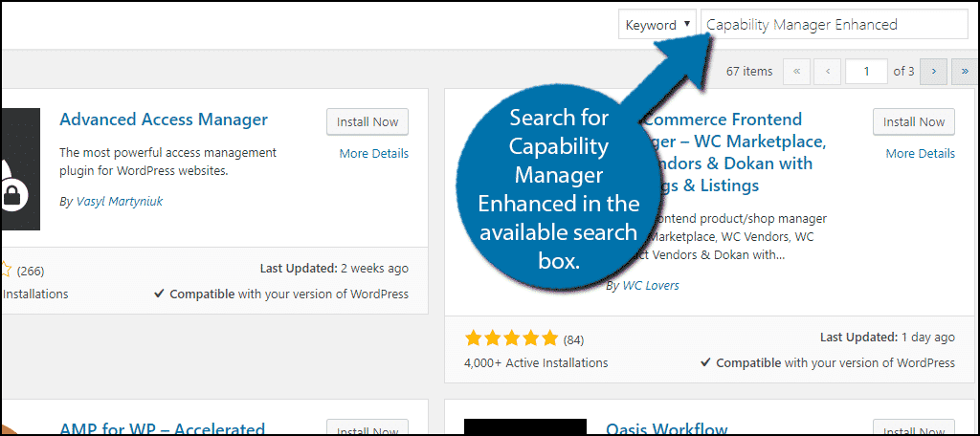Go to the first page of results
Screen dimensions: 980x436
point(796,71)
